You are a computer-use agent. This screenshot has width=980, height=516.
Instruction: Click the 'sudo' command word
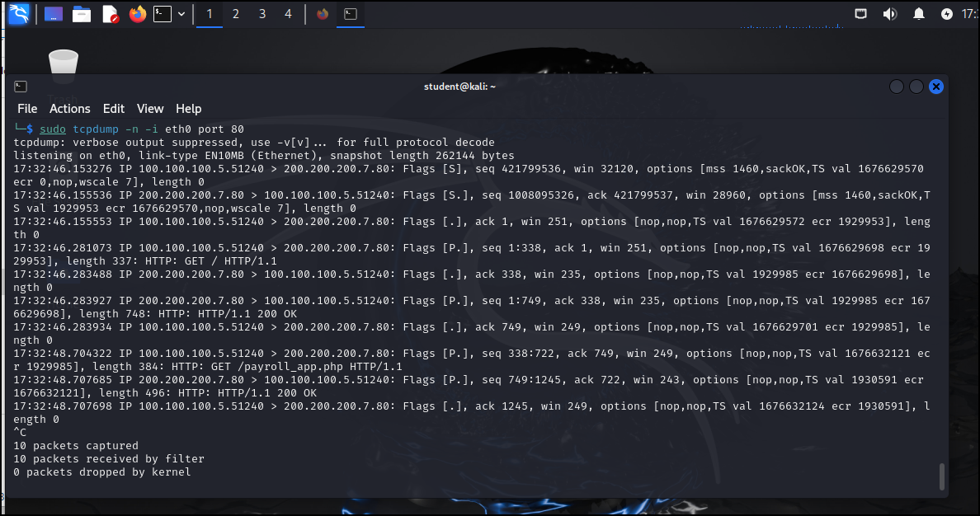(53, 129)
